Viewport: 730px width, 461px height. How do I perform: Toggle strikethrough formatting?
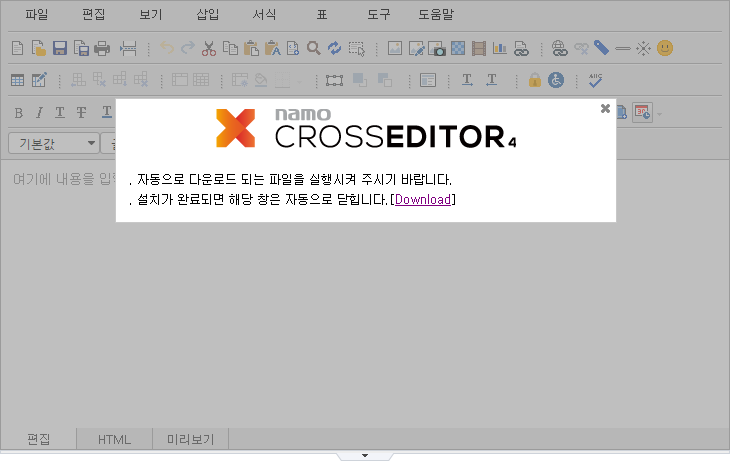click(x=81, y=113)
